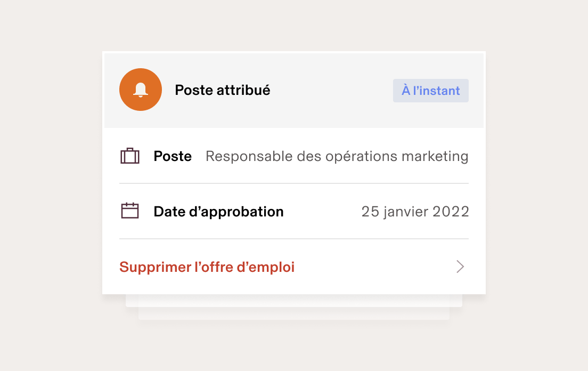Click the notification card header area
Viewport: 588px width, 371px height.
pyautogui.click(x=293, y=90)
